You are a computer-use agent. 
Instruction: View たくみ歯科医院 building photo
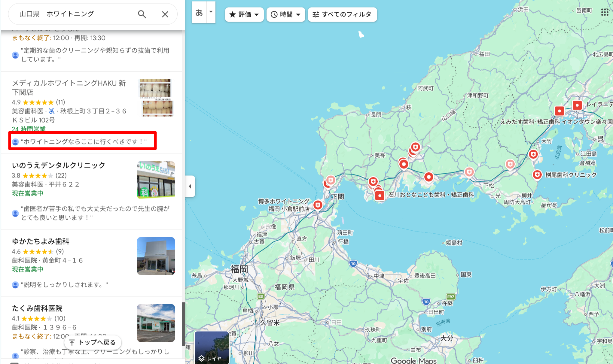click(156, 323)
